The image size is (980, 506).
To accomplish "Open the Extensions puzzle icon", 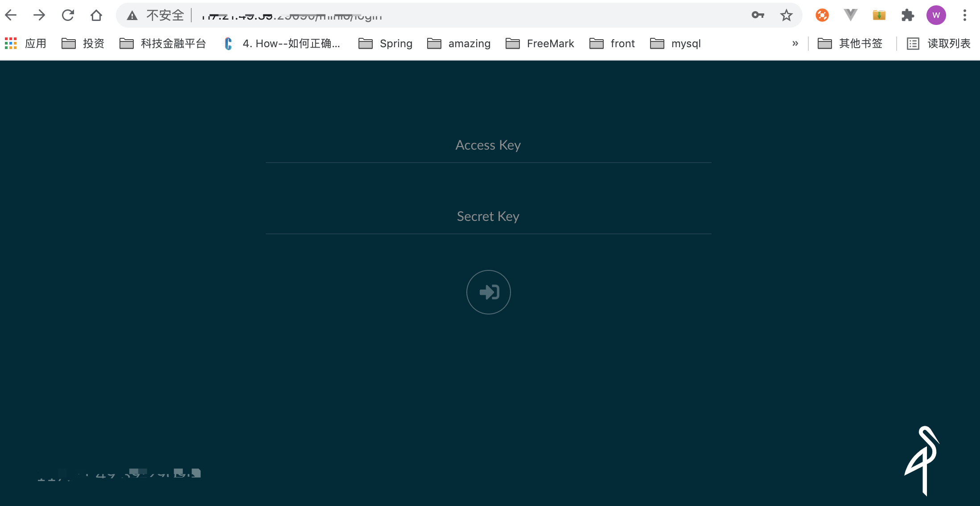I will click(x=907, y=16).
